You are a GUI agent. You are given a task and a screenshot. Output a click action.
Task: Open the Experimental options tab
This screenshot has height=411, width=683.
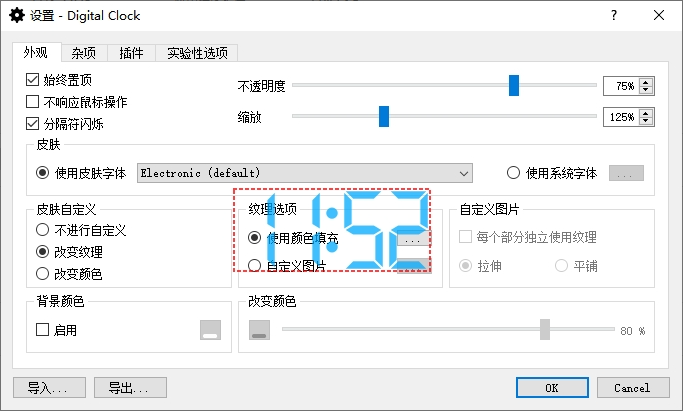coord(197,53)
